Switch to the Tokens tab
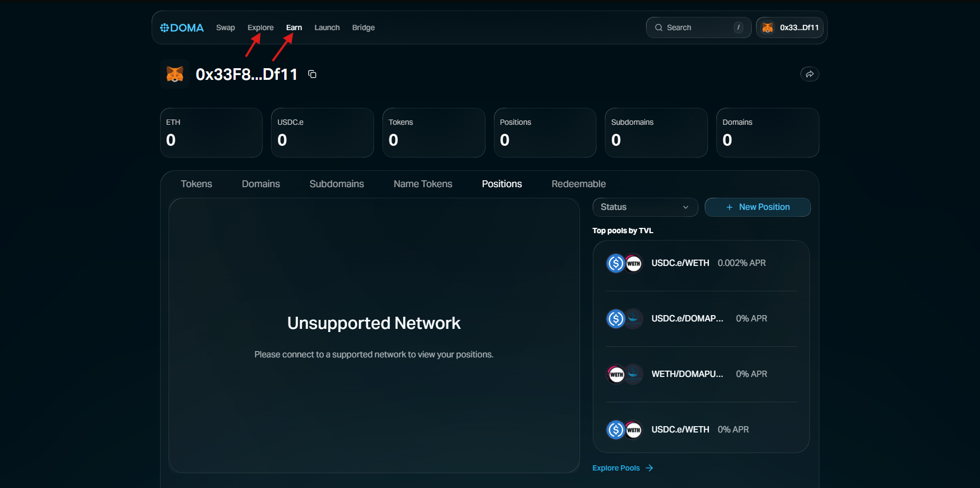Viewport: 980px width, 488px height. 196,184
